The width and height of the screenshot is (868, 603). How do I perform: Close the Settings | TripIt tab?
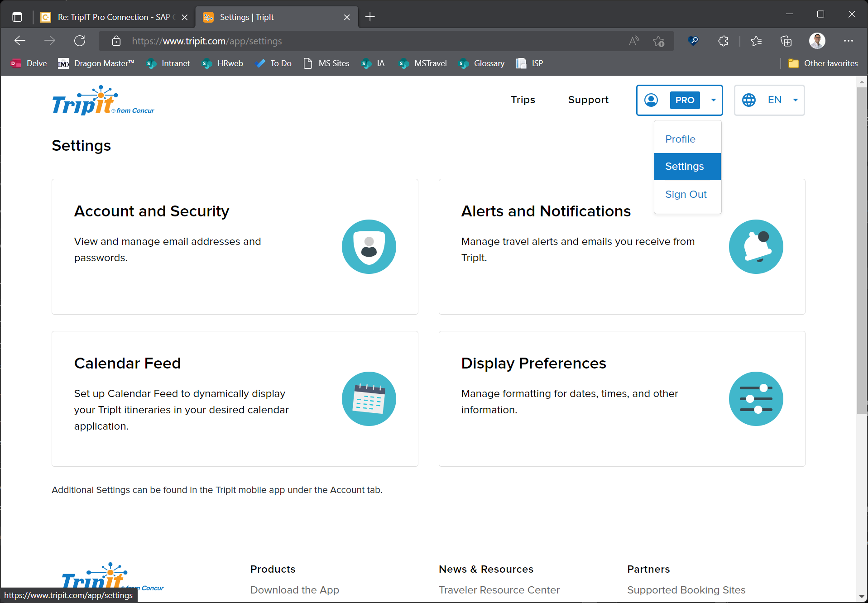click(x=347, y=17)
